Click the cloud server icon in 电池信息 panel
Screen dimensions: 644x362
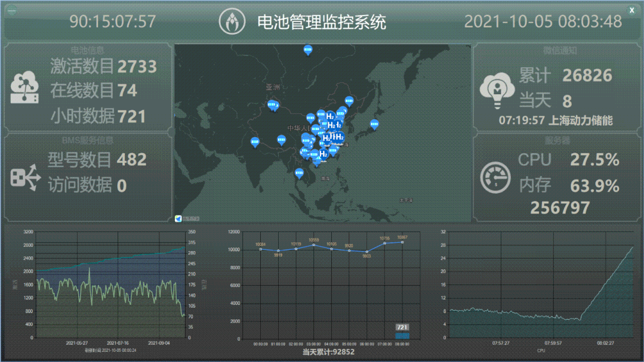point(24,87)
